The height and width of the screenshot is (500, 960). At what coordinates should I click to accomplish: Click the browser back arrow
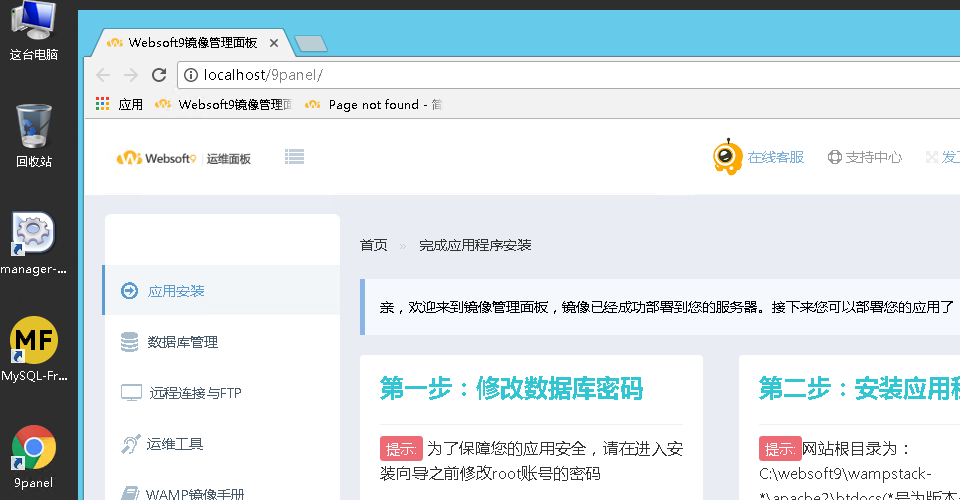coord(103,75)
